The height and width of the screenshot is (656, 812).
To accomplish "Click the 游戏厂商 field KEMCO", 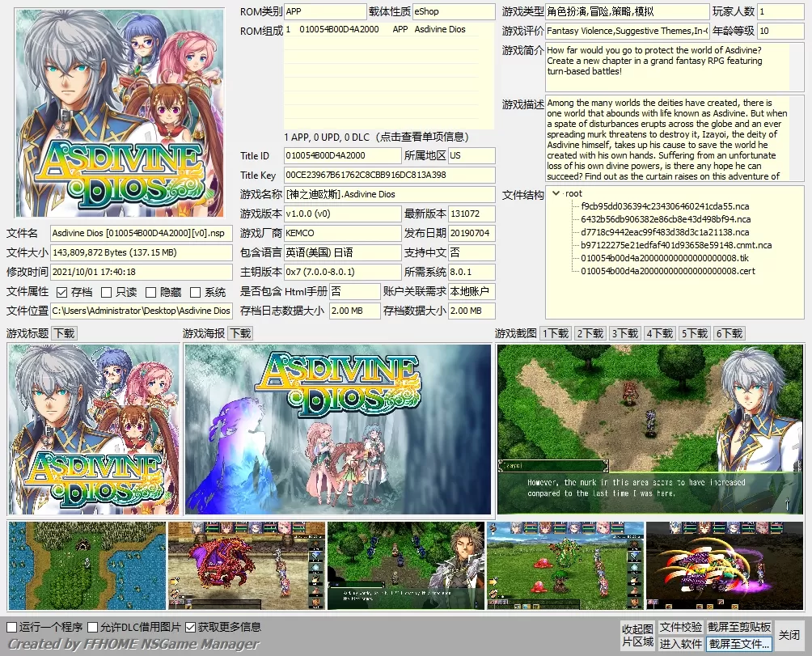I will click(x=343, y=233).
